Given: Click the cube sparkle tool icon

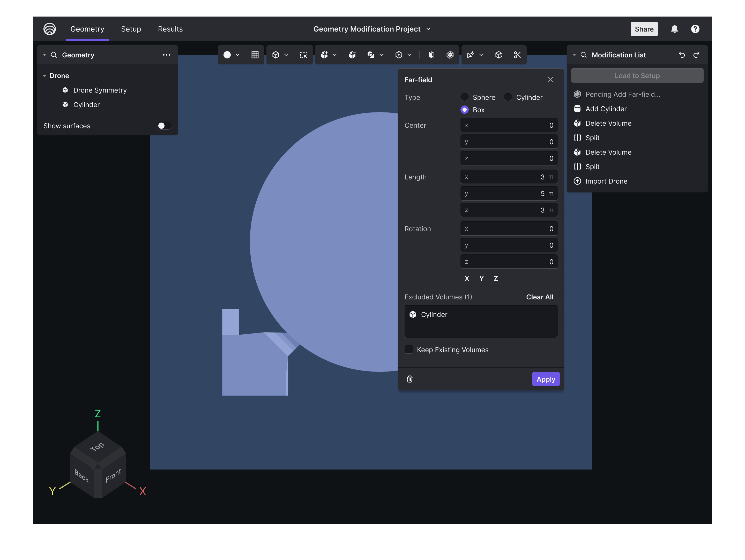Looking at the screenshot, I should [498, 55].
